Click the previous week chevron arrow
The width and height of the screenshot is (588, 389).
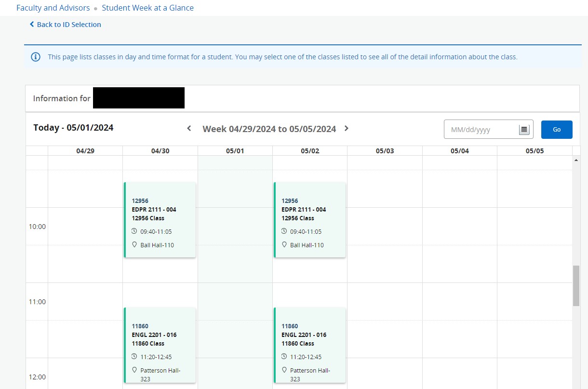[189, 129]
